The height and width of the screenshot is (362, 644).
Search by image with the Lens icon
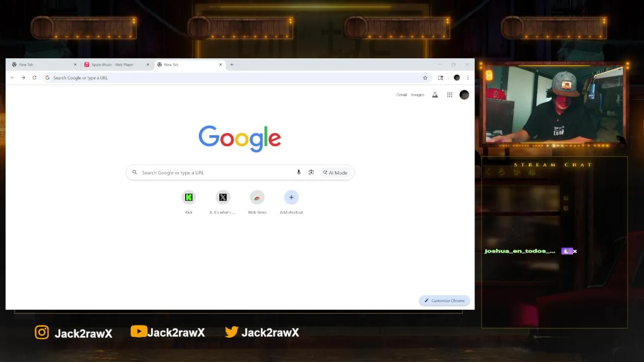(311, 172)
